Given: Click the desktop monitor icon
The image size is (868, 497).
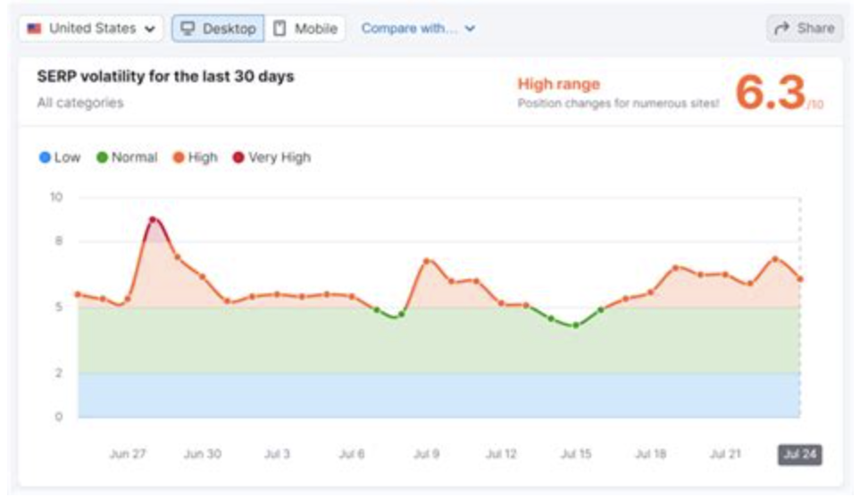Looking at the screenshot, I should pos(188,29).
